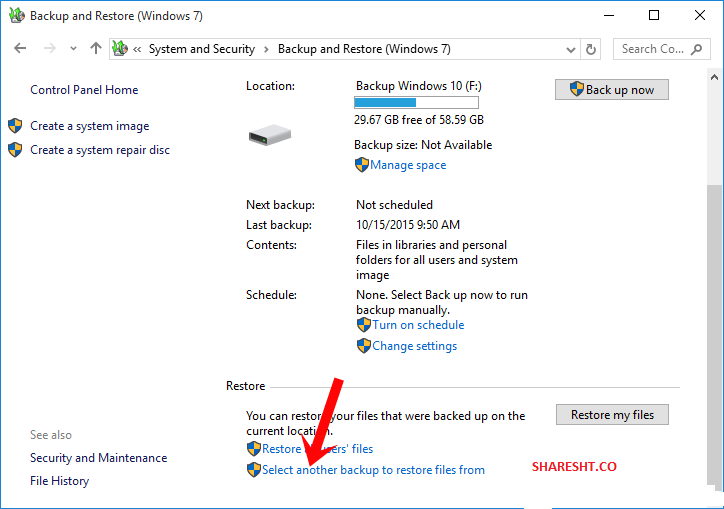
Task: Click the '29.67 GB free of 58.59 GB' text
Action: pos(419,120)
